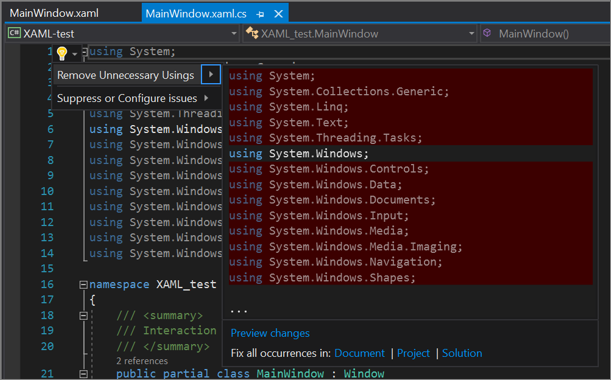Open the XAML_test.MainWindow type dropdown
Viewport: 611px width, 380px height.
[x=471, y=34]
